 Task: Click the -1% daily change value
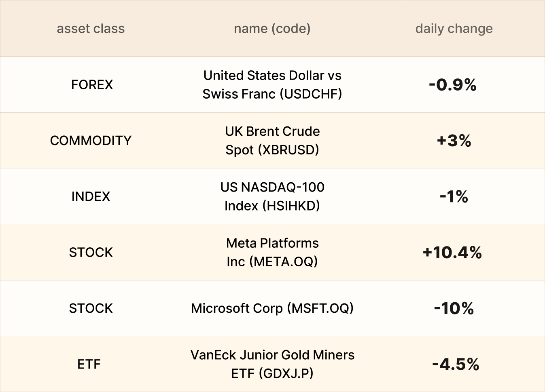click(454, 197)
